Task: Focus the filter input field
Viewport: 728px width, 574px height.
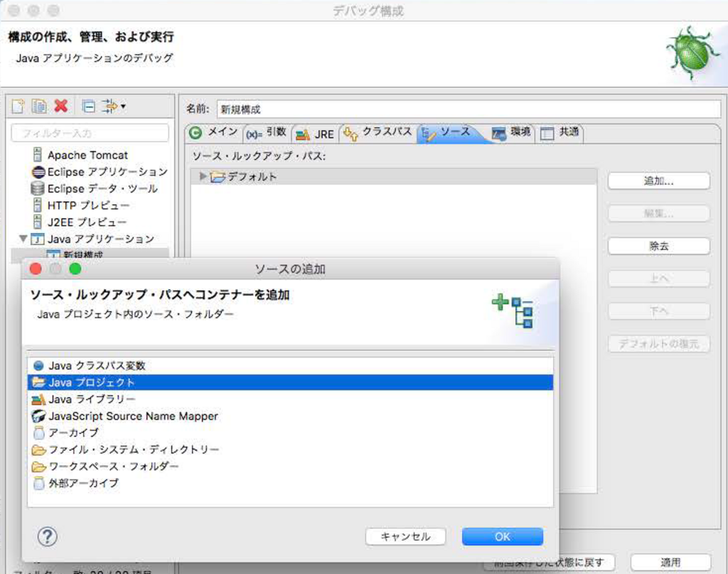Action: tap(90, 133)
